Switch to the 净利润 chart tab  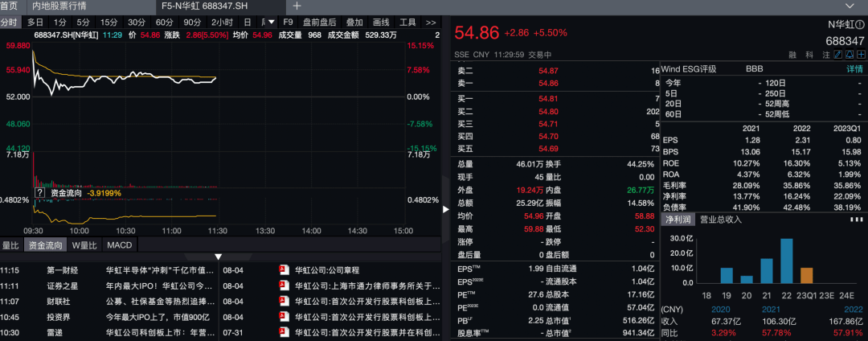[x=678, y=220]
